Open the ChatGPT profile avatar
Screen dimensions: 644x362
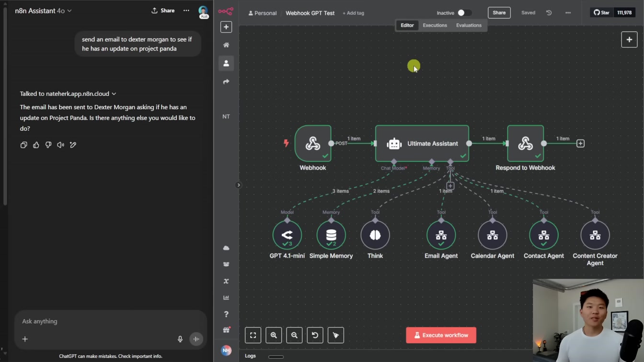click(x=203, y=11)
